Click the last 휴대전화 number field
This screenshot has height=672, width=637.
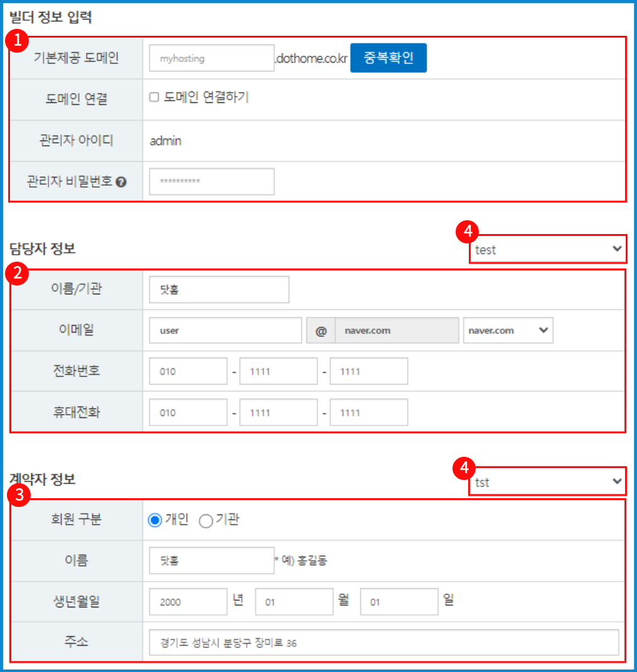pos(368,413)
